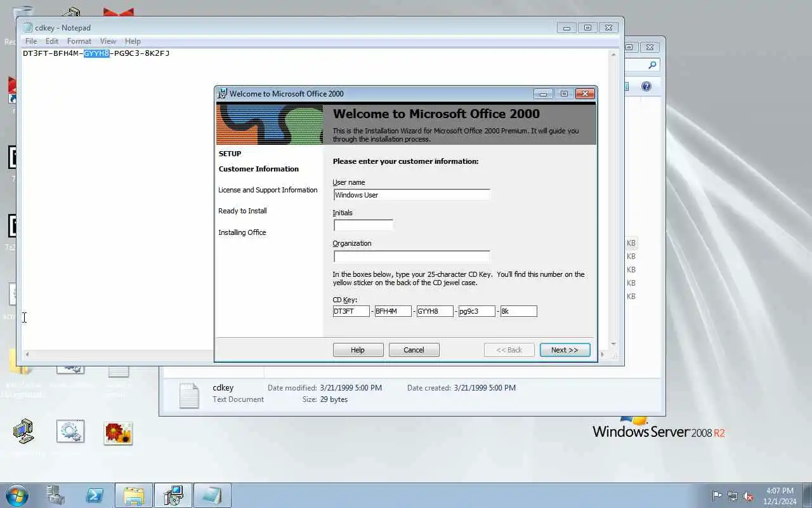Click the Installing Office step label

(242, 232)
